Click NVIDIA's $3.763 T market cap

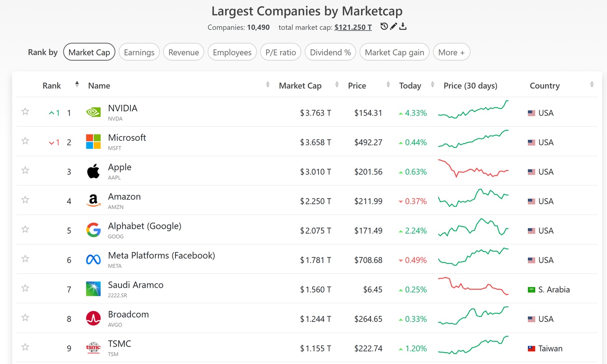click(x=315, y=113)
